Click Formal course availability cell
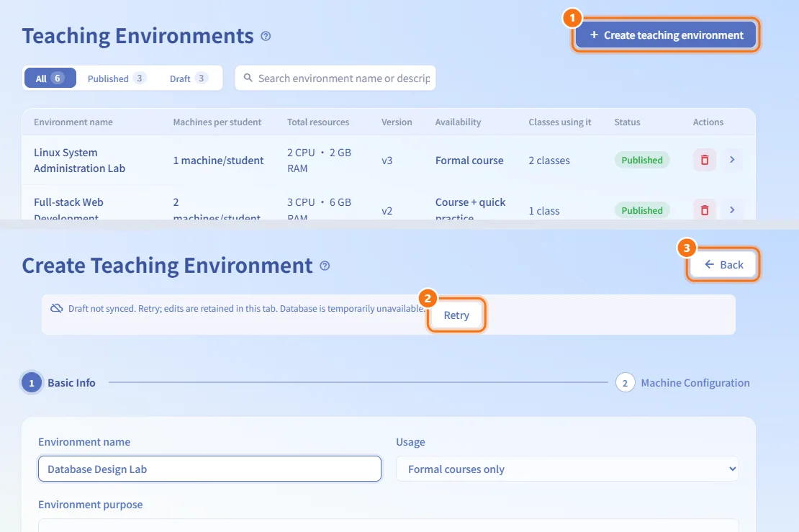Image resolution: width=799 pixels, height=532 pixels. [x=469, y=161]
